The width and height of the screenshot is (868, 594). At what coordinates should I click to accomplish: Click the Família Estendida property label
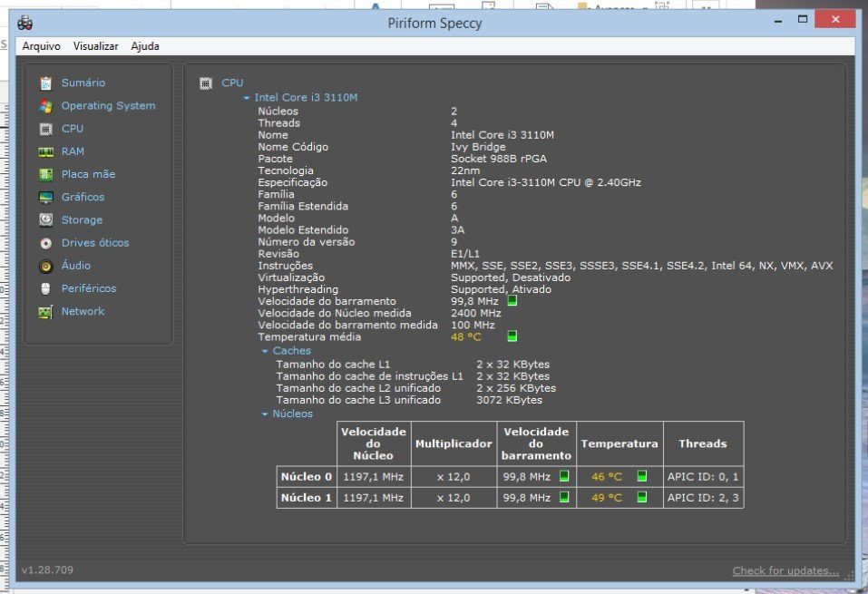(x=303, y=206)
